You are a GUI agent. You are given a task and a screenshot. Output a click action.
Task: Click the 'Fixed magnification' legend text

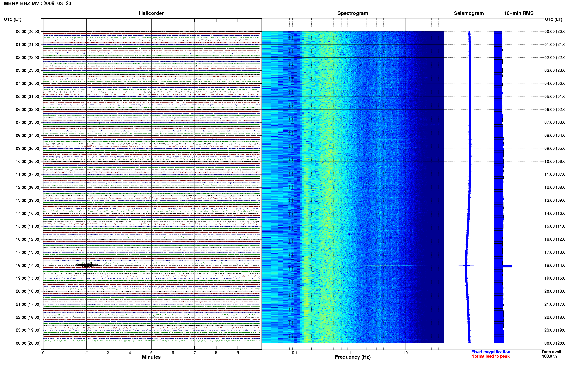coord(491,352)
